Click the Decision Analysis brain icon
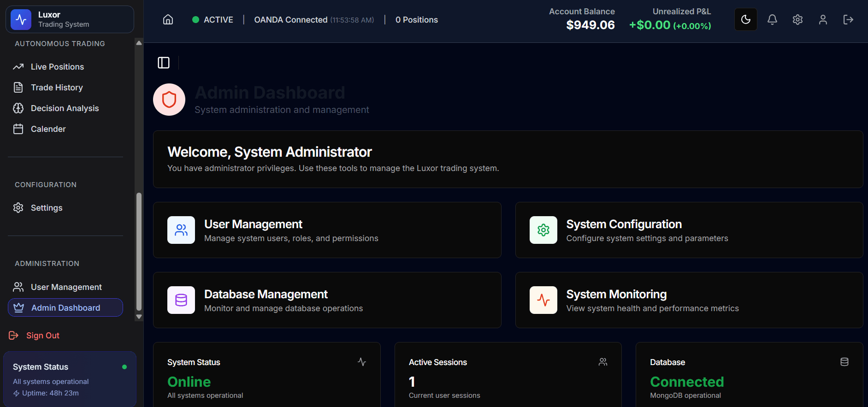Viewport: 868px width, 407px height. pyautogui.click(x=18, y=108)
